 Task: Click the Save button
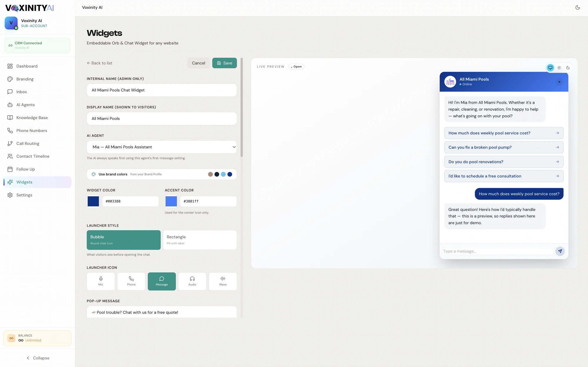[x=225, y=63]
